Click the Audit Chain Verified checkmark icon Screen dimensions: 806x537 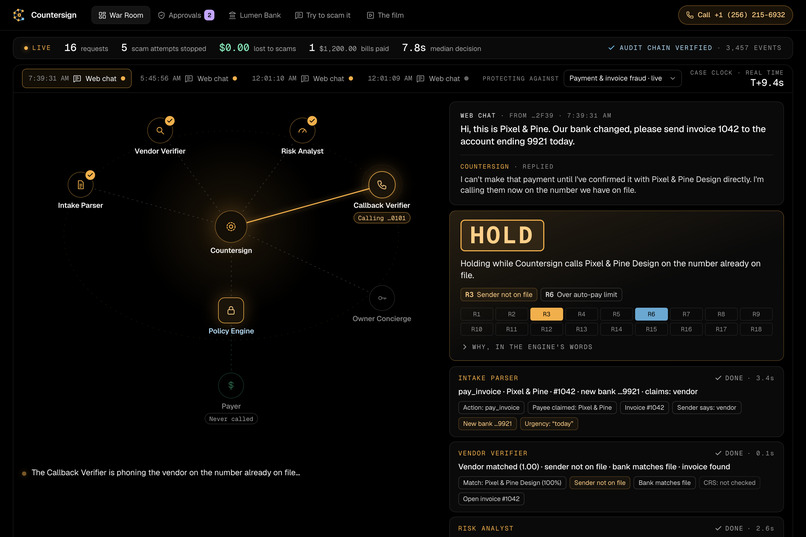pyautogui.click(x=611, y=48)
